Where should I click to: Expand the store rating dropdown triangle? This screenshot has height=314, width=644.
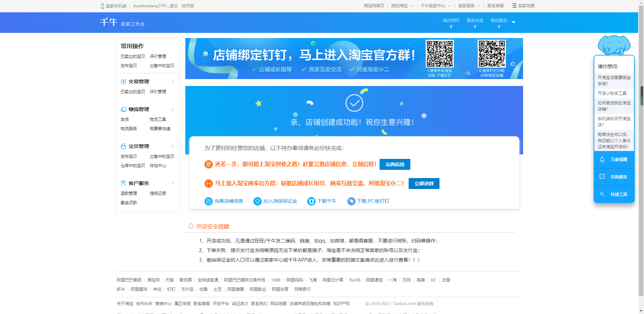point(513,22)
